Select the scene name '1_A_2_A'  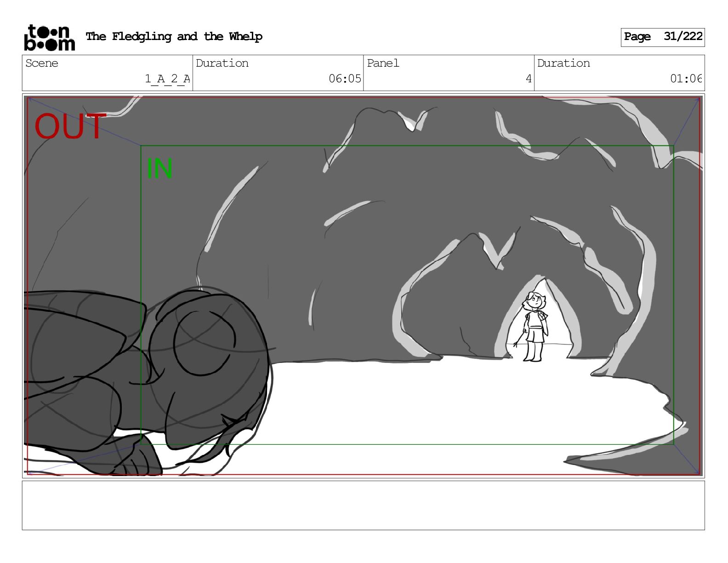click(167, 79)
